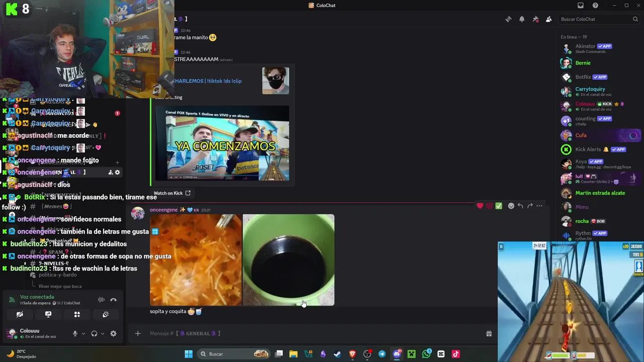644x362 pixels.
Task: Disconnect from the voice channel
Action: [113, 300]
